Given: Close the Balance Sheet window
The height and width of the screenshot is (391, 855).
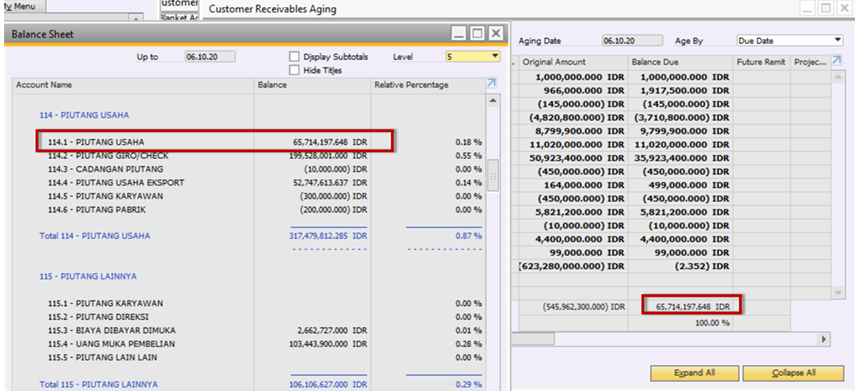Looking at the screenshot, I should click(495, 33).
